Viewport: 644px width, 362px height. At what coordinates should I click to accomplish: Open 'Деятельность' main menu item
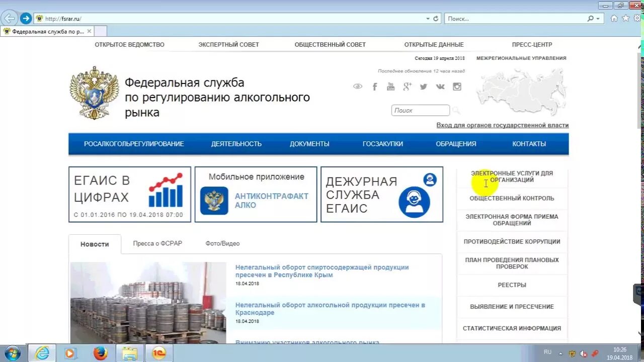click(236, 144)
